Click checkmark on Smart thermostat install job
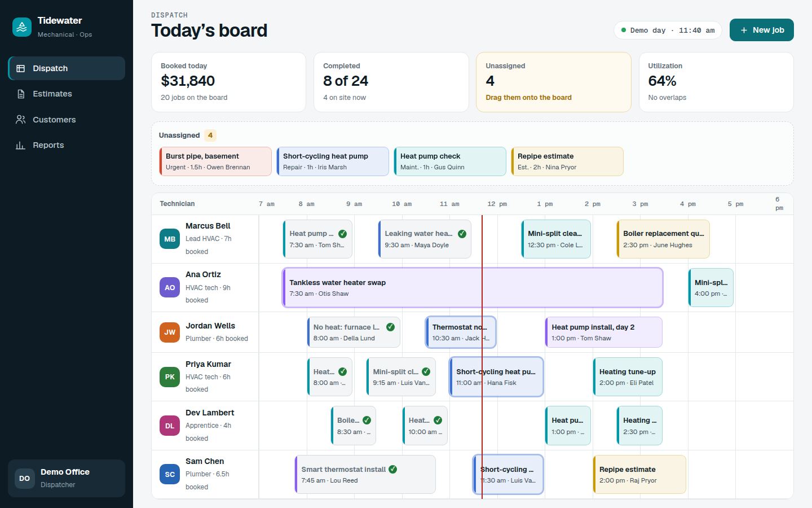Viewport: 812px width, 508px height. pos(392,469)
